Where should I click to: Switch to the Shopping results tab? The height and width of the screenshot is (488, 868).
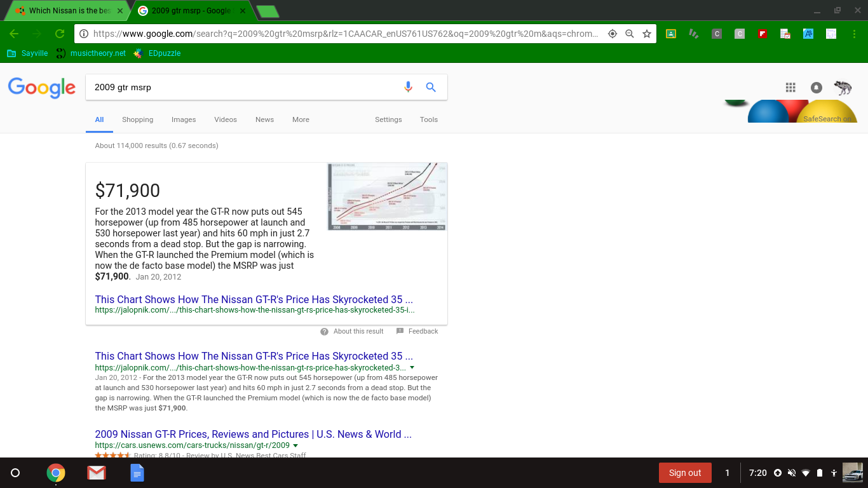pyautogui.click(x=138, y=119)
